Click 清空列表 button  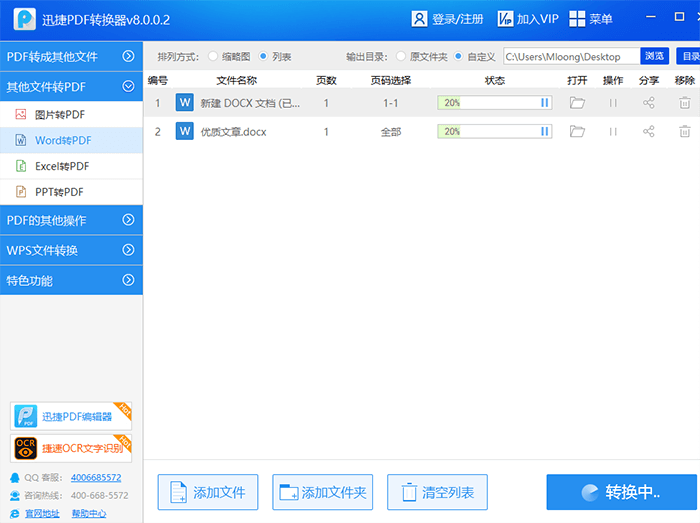[x=438, y=492]
